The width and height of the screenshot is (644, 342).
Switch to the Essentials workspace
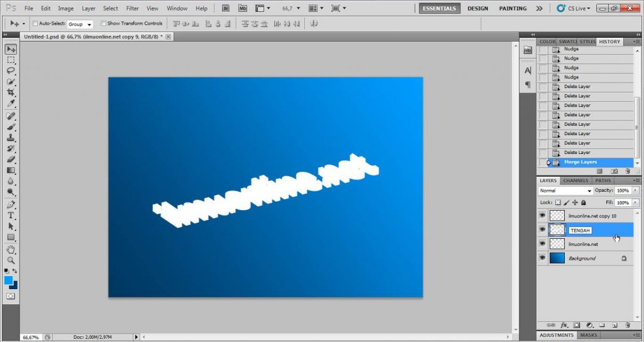tap(440, 8)
